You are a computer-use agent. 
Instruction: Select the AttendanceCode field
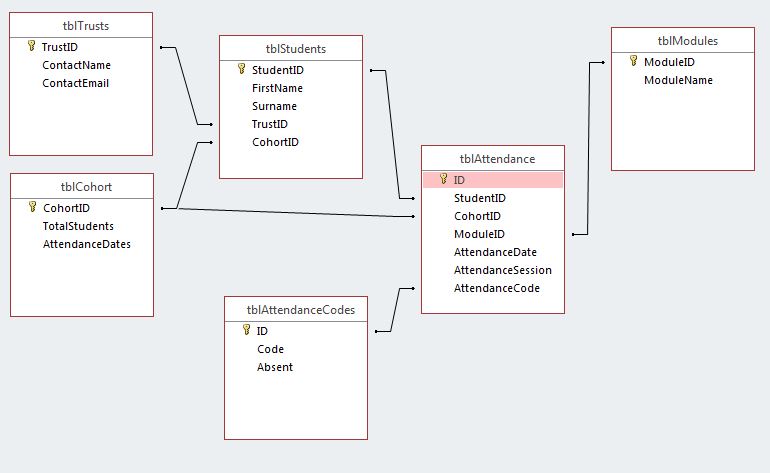click(497, 288)
